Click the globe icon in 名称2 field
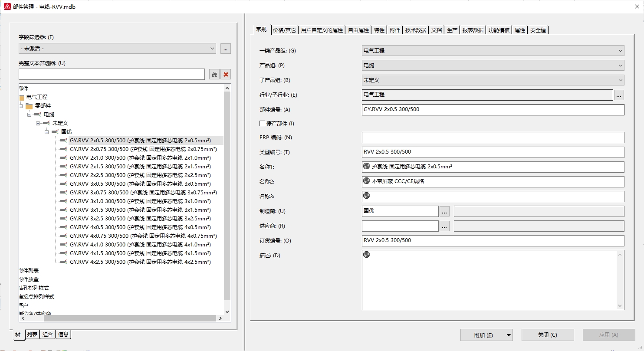 [x=366, y=181]
